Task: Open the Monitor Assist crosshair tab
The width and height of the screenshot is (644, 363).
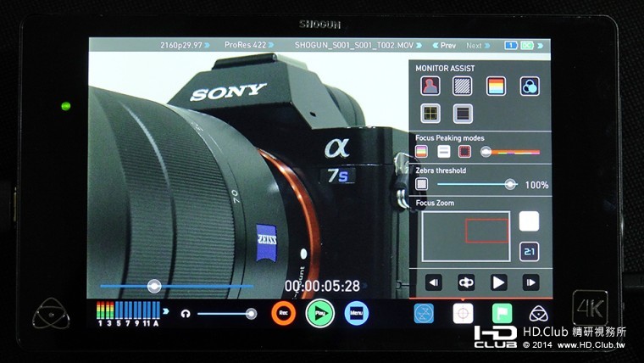Action: click(x=463, y=313)
